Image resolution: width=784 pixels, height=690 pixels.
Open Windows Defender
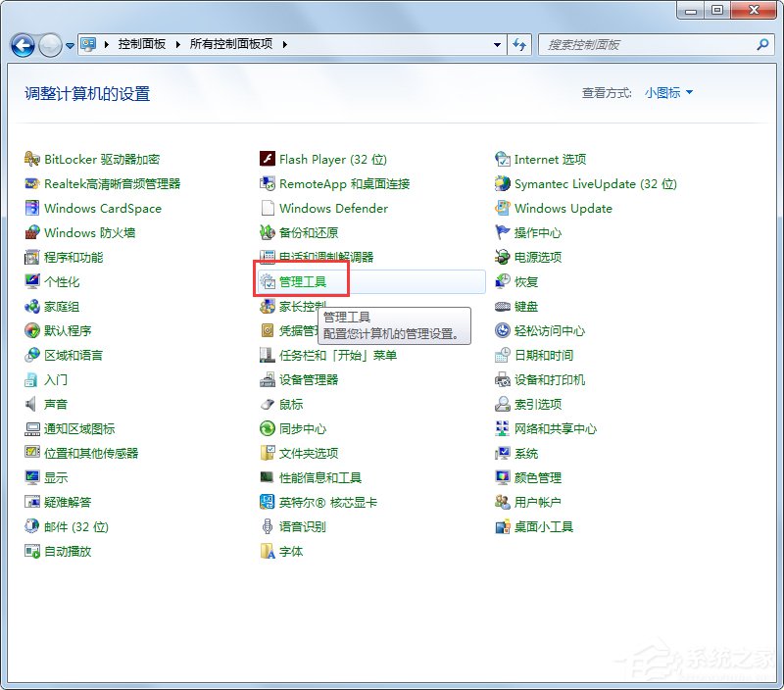333,209
